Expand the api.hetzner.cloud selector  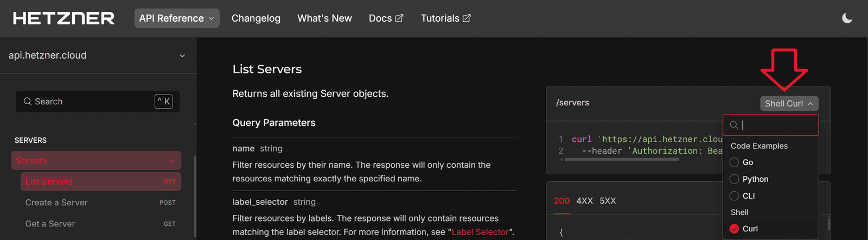pos(98,55)
